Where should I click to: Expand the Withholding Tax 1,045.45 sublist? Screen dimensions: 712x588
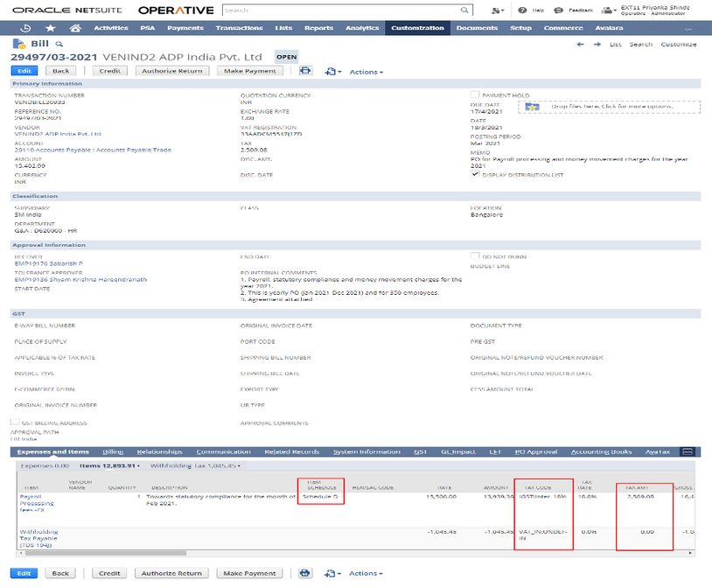[195, 465]
